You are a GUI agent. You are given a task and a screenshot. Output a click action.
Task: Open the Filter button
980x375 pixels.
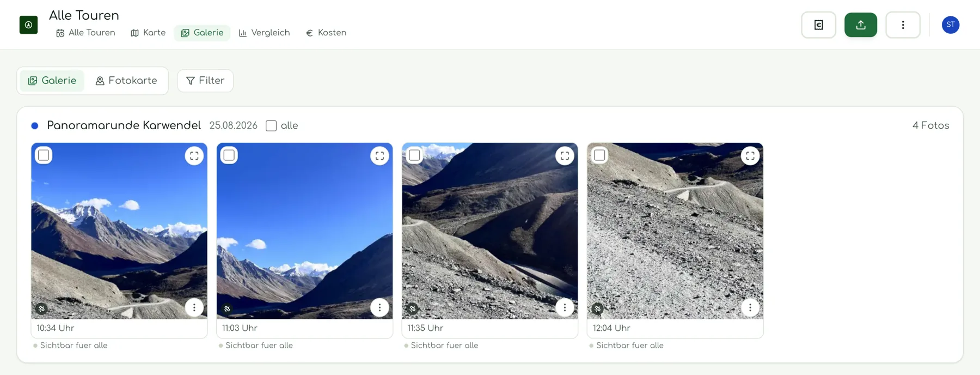[205, 81]
